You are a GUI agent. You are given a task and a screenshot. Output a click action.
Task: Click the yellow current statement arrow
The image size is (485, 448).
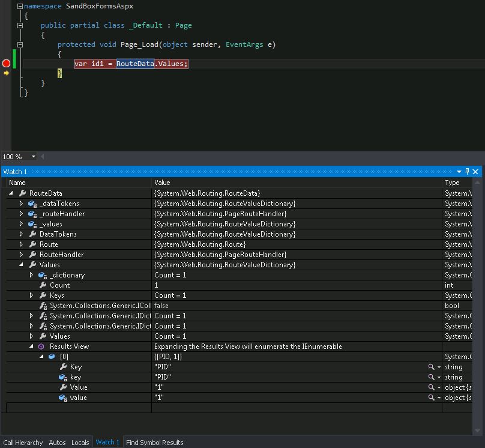[x=6, y=73]
